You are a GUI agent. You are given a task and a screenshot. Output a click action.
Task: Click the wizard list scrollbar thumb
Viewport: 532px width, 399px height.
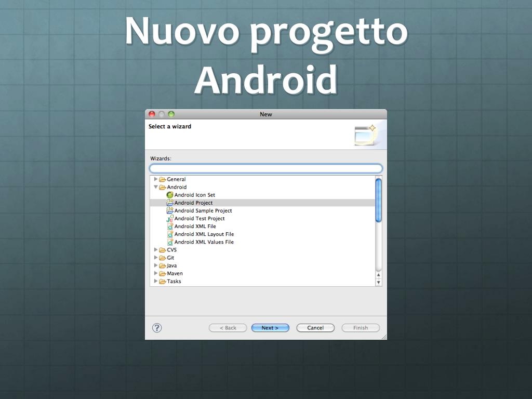coord(378,200)
